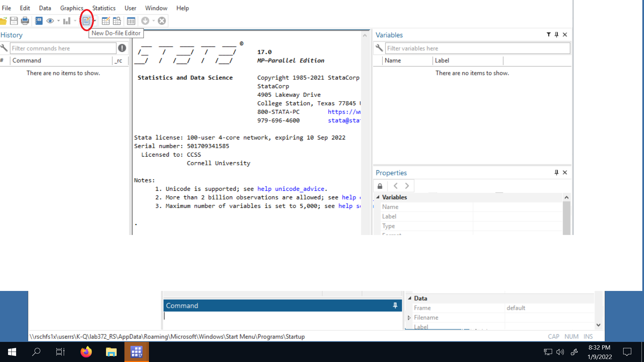The height and width of the screenshot is (362, 644).
Task: Open the File menu
Action: pos(6,8)
